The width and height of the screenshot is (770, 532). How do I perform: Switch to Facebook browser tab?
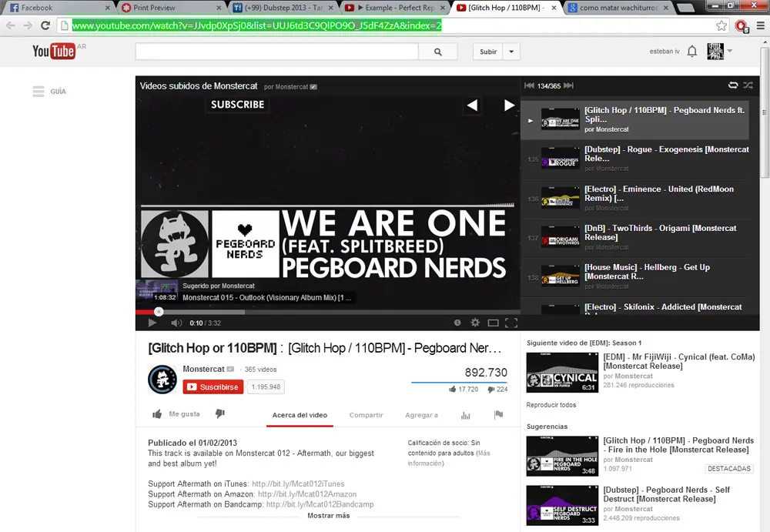click(59, 8)
